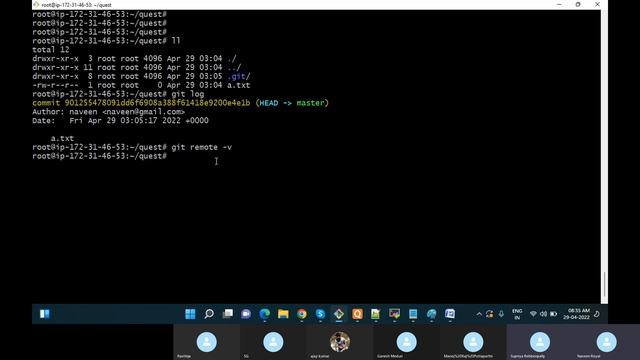Viewport: 640px width, 360px height.
Task: Open Google Chrome from taskbar
Action: click(302, 313)
